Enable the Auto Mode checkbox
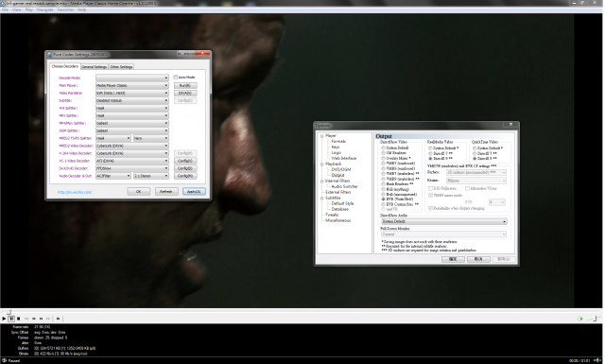The image size is (605, 364). coord(176,78)
